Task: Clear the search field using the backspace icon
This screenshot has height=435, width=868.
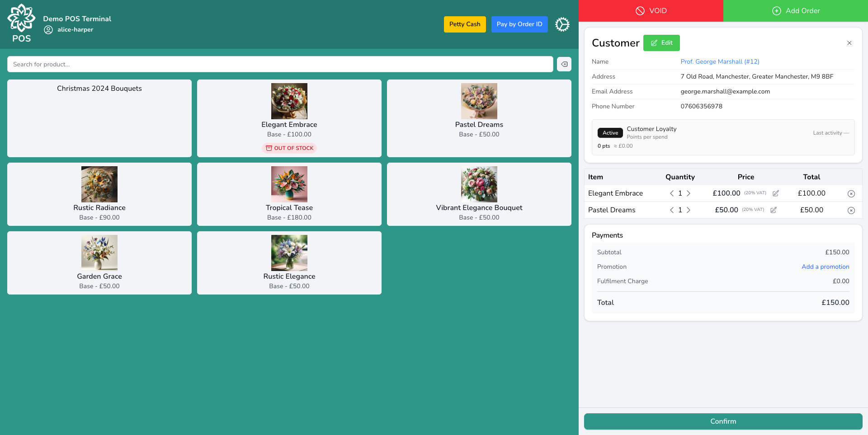Action: click(x=564, y=64)
